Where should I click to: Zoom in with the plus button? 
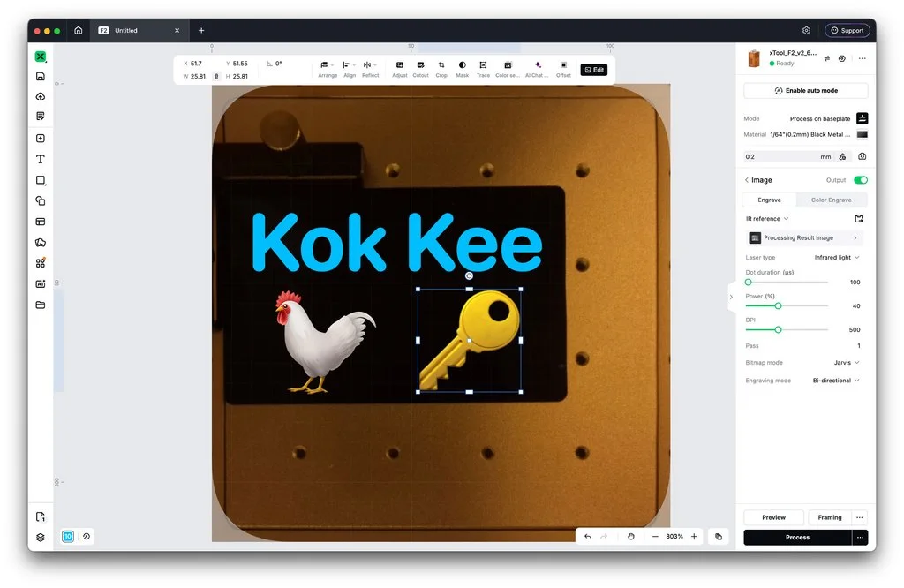coord(694,537)
